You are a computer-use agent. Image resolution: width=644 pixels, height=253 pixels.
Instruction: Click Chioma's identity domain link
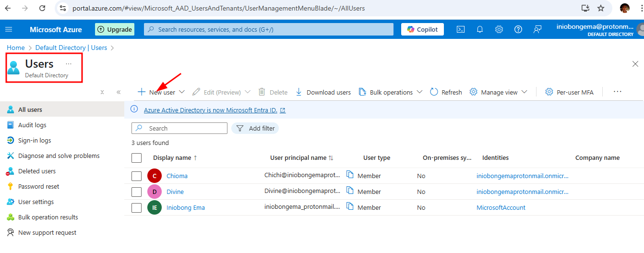[523, 176]
